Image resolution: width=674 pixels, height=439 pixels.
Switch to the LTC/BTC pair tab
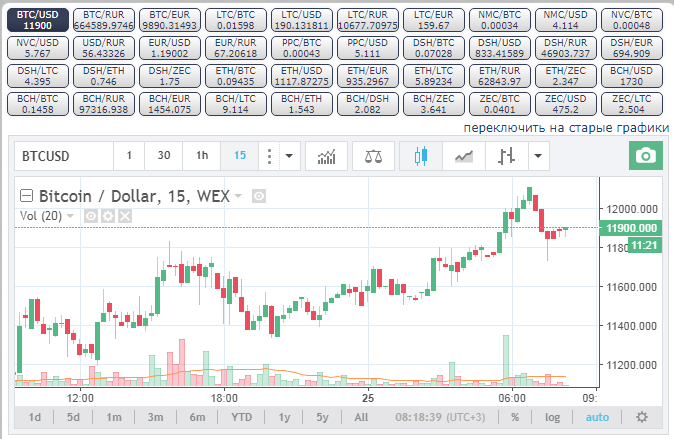click(x=236, y=20)
